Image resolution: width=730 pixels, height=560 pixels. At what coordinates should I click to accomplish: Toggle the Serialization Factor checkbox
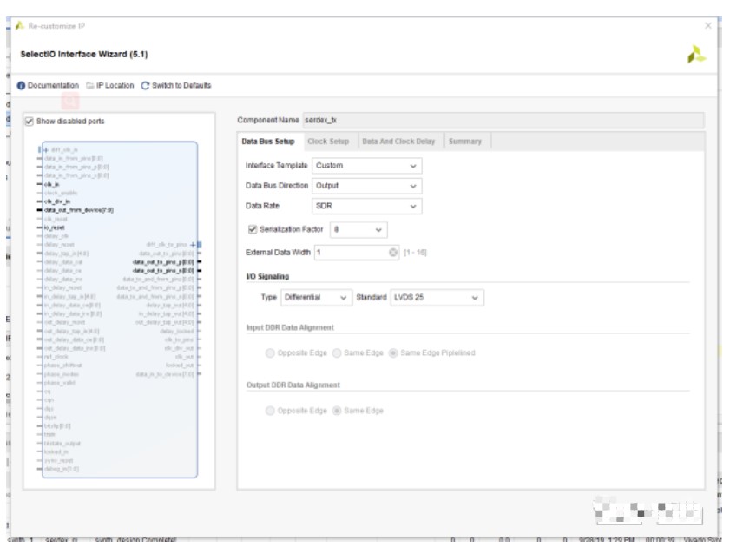(253, 229)
